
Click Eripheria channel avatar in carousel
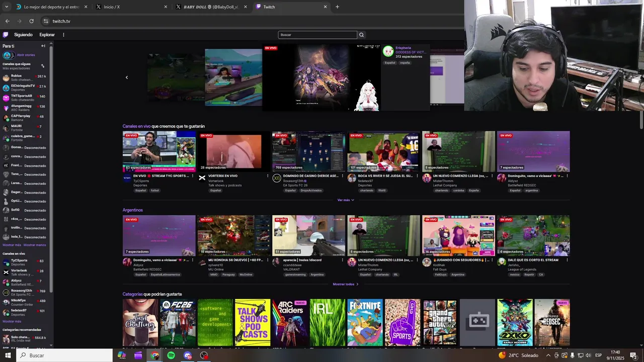[388, 51]
